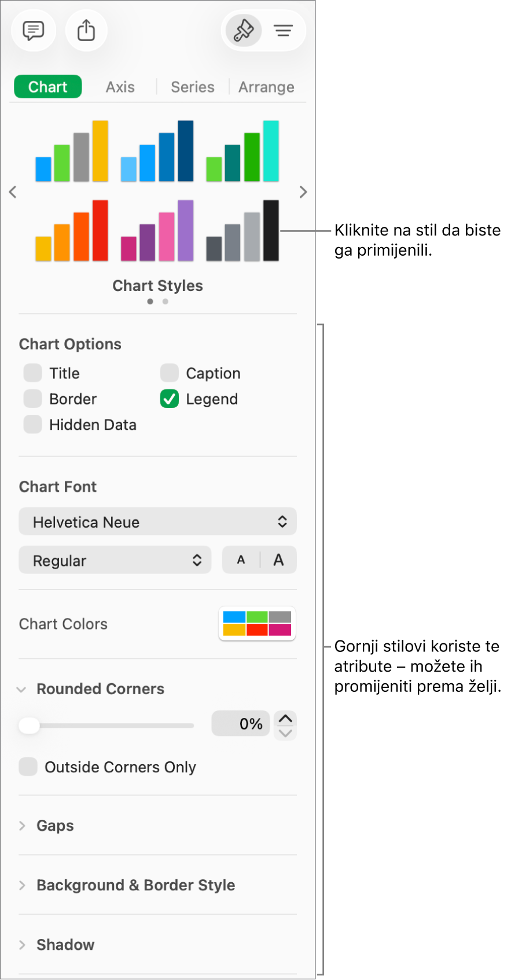Switch to the Series tab
511x980 pixels.
[x=193, y=87]
